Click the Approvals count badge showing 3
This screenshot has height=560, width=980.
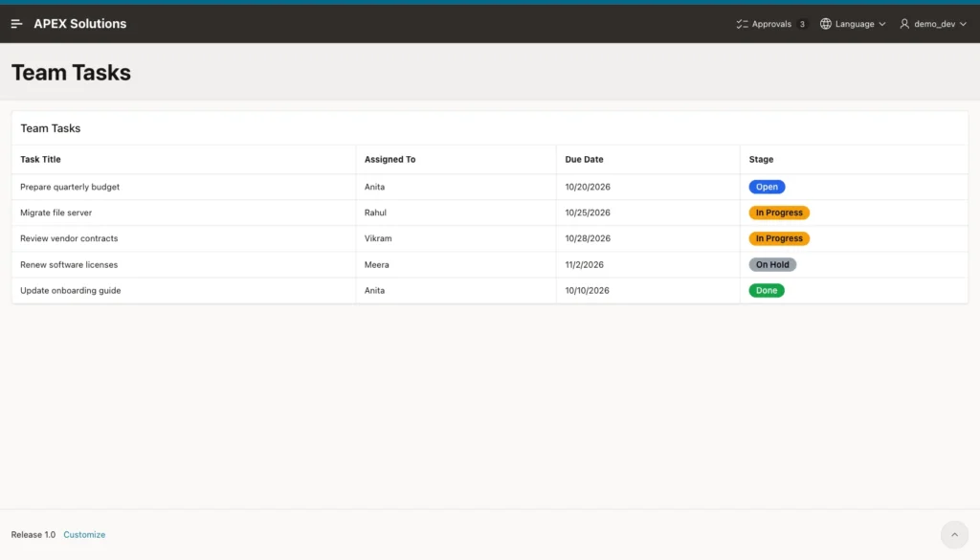[802, 24]
